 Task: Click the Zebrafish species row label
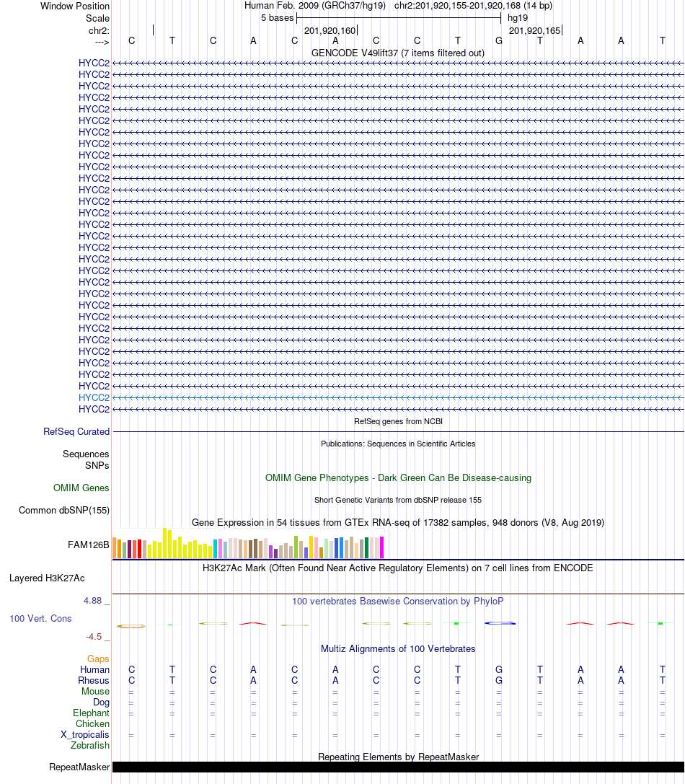90,745
